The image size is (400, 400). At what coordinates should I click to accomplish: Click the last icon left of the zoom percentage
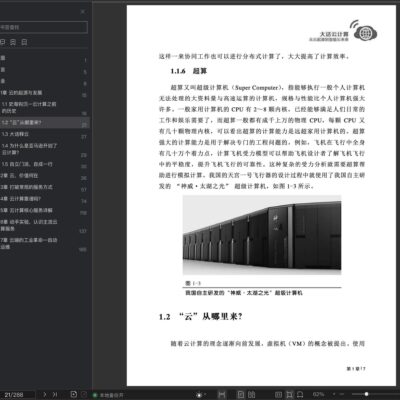click(300, 395)
